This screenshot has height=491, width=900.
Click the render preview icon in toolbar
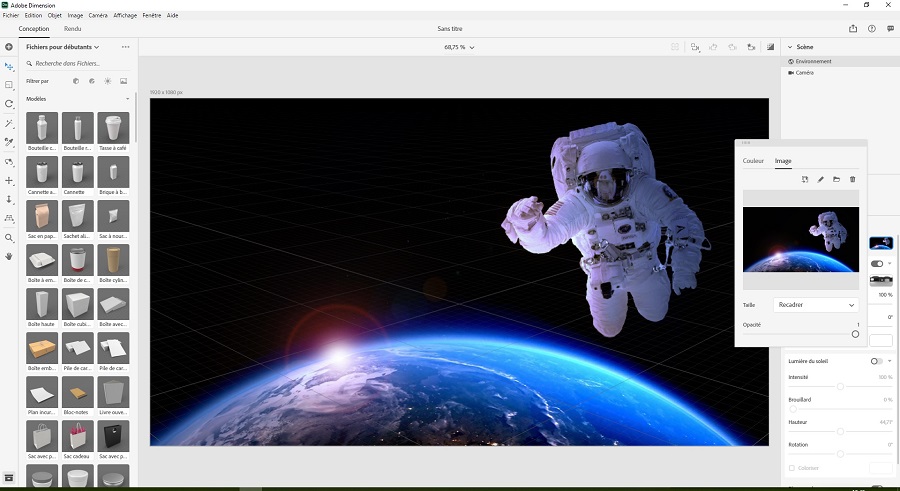tap(770, 47)
